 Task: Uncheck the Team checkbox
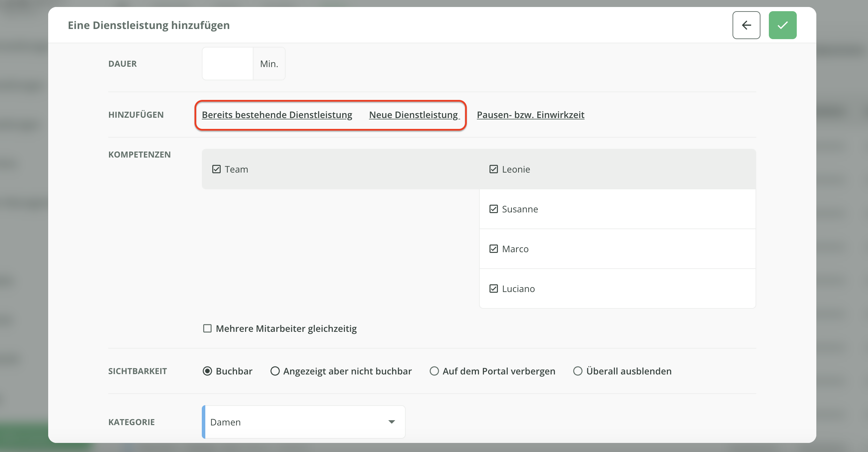tap(216, 169)
